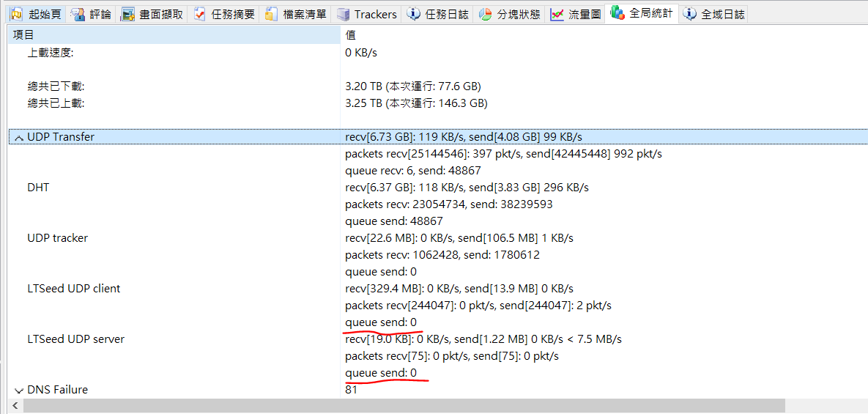Select the 上載速度 row
Screen dimensions: 868x414
[x=51, y=53]
